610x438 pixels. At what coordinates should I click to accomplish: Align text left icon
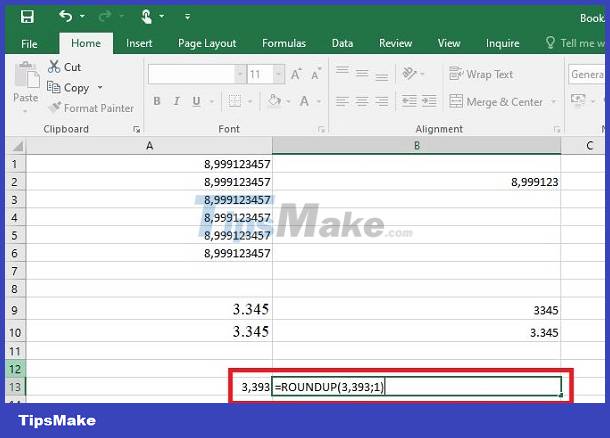coord(342,102)
